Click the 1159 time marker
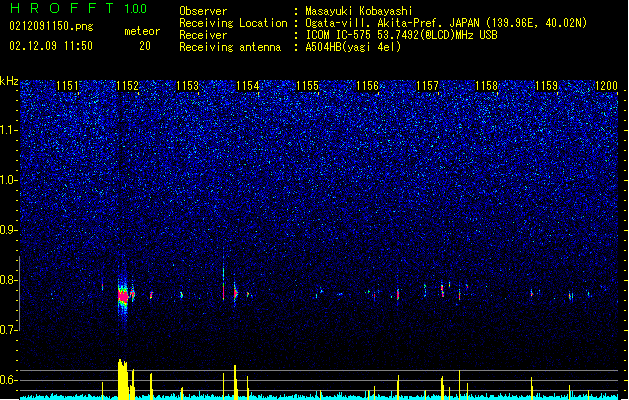Image resolution: width=629 pixels, height=400 pixels. coord(547,85)
